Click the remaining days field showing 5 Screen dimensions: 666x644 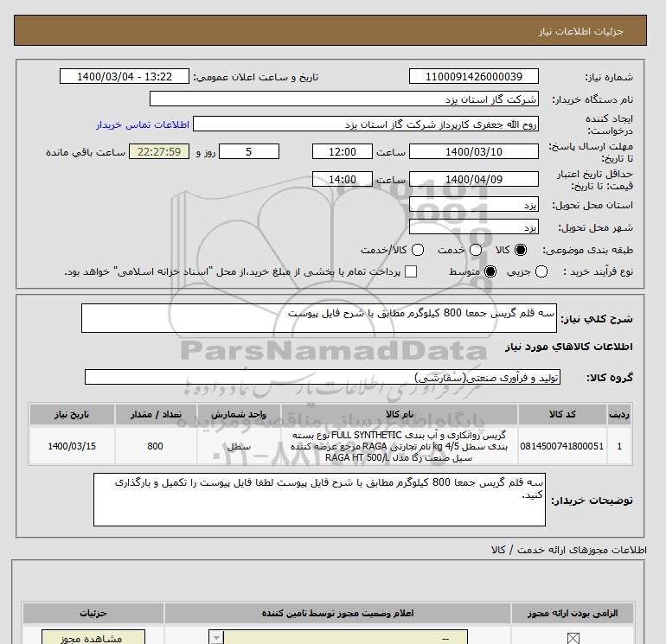[x=249, y=151]
